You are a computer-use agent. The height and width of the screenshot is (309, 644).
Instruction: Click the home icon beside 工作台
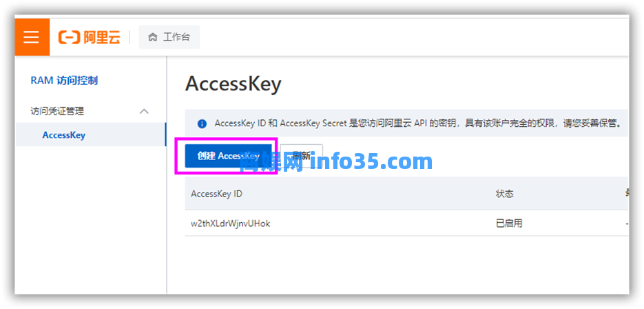pos(153,37)
